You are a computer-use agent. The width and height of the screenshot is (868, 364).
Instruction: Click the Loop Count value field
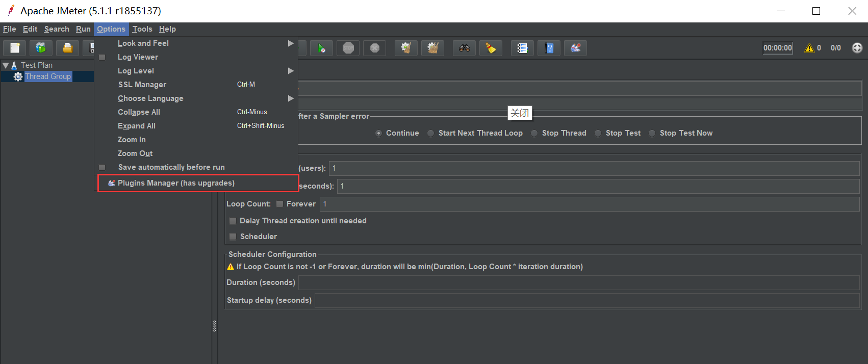point(590,204)
